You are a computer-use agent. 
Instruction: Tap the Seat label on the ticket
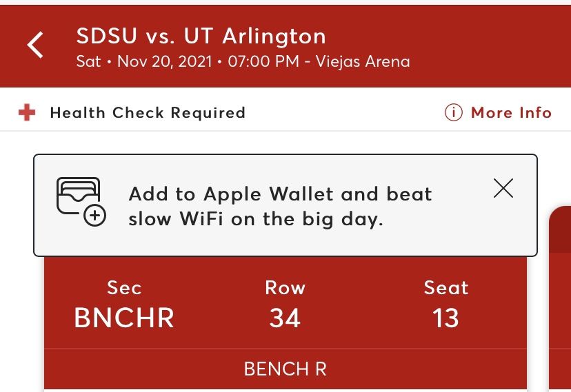[x=446, y=287]
